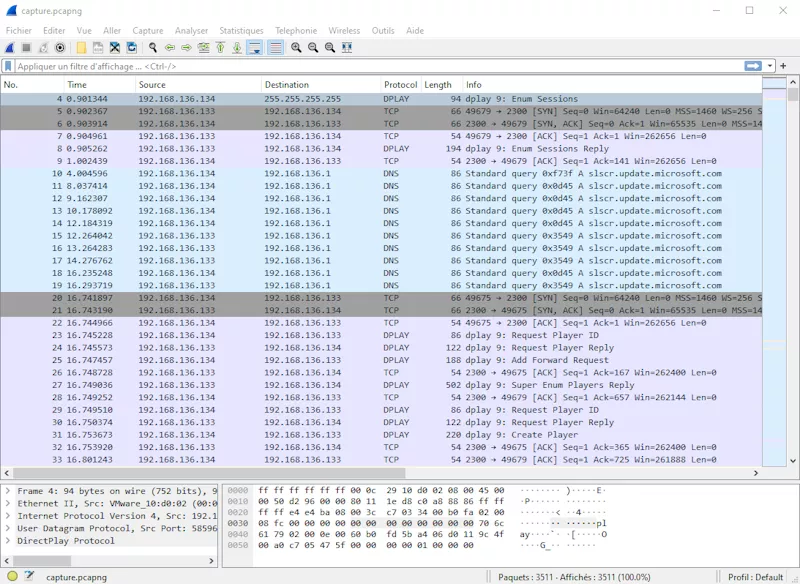Expand the Frame 4 details row

8,491
